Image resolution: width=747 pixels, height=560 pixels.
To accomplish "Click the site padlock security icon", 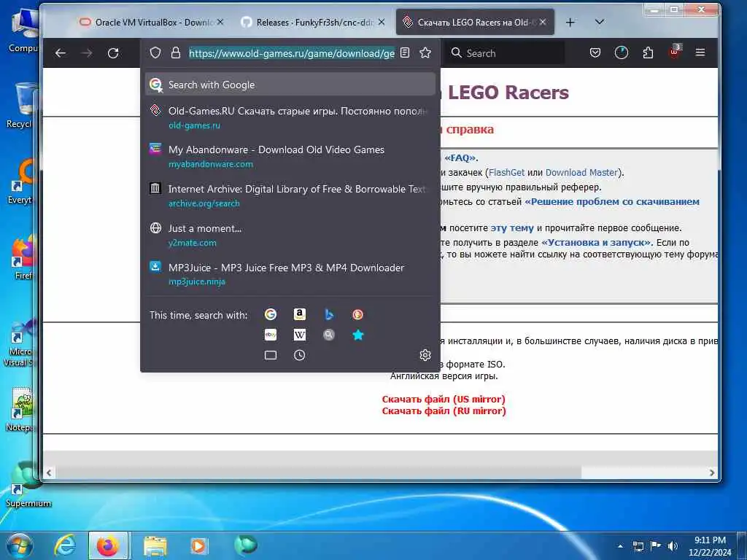I will click(x=175, y=52).
